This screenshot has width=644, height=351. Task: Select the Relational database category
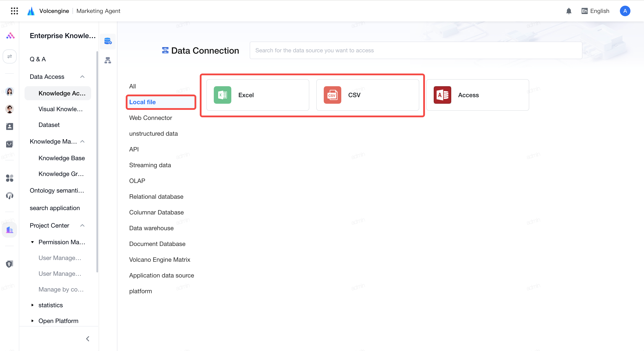tap(156, 197)
